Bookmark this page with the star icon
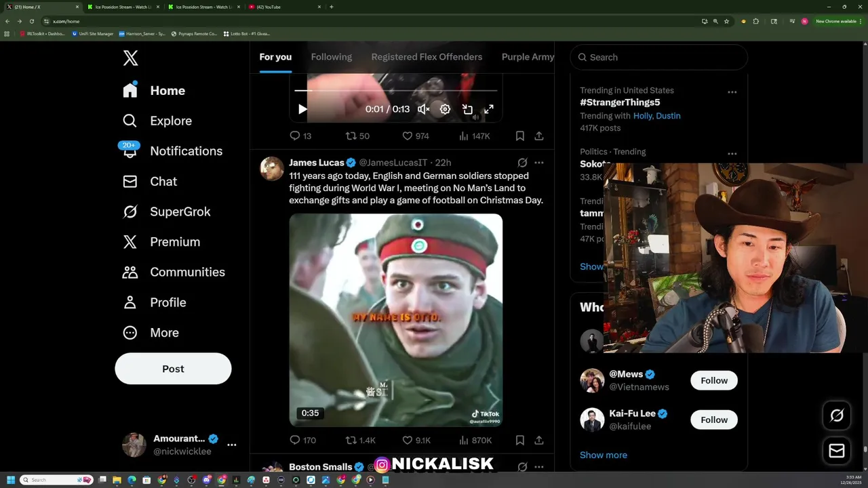This screenshot has width=868, height=488. click(726, 21)
